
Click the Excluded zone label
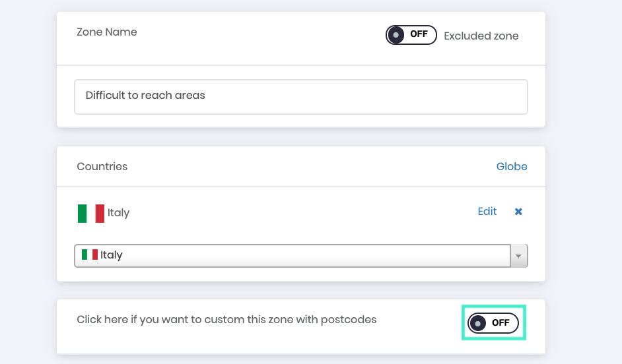pos(481,36)
